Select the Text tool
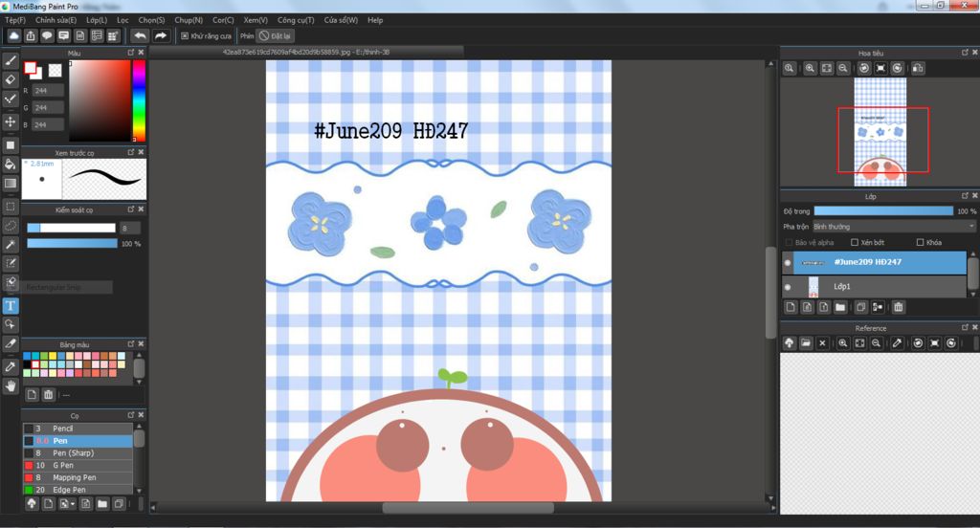 [x=11, y=305]
